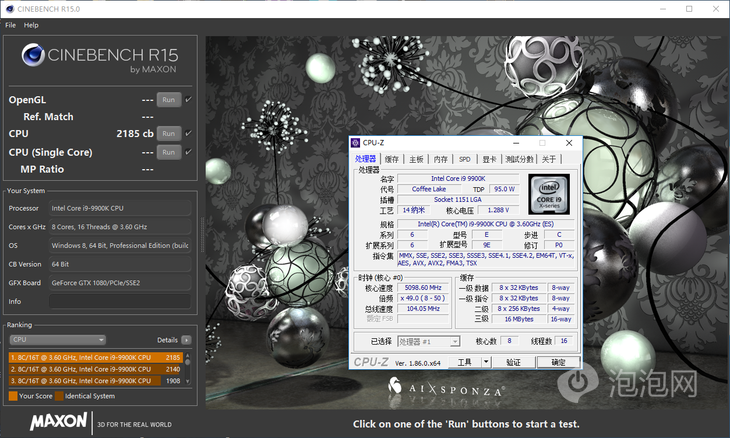Click the Cinebench R15 logo icon

pyautogui.click(x=33, y=55)
